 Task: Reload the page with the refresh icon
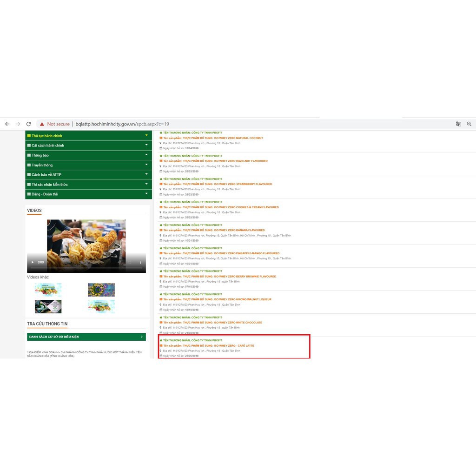(29, 124)
